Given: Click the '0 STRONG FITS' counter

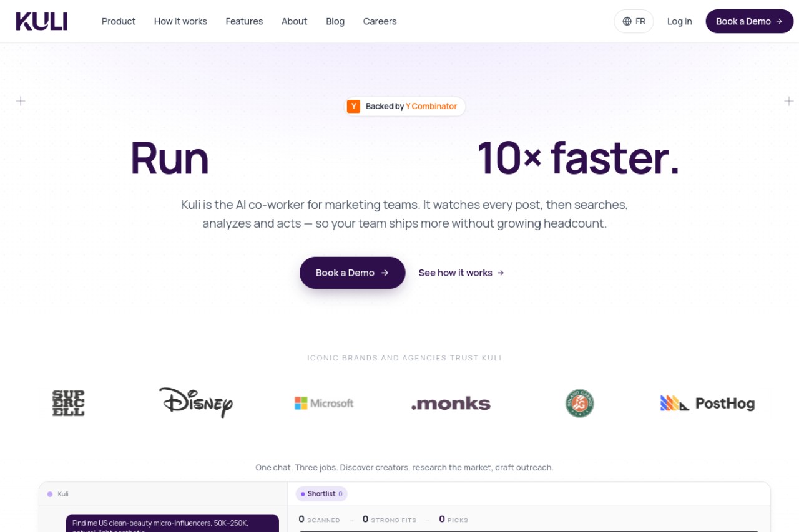Looking at the screenshot, I should tap(390, 520).
